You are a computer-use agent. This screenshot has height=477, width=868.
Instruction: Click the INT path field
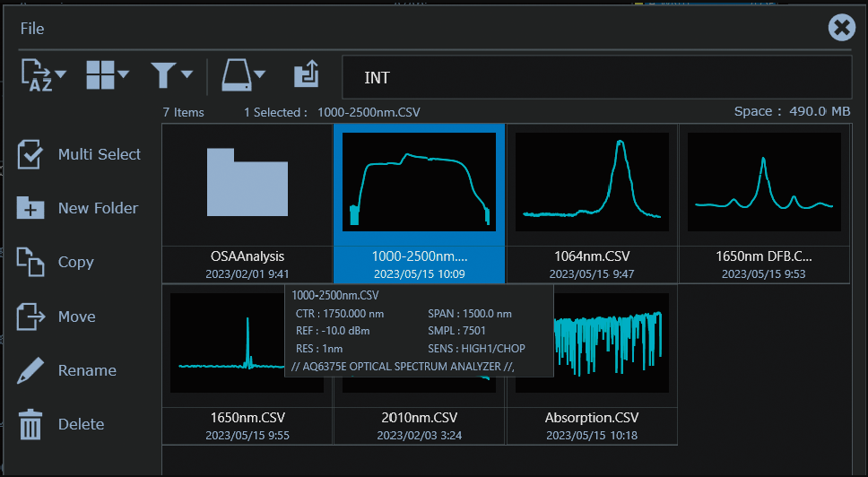tap(596, 78)
